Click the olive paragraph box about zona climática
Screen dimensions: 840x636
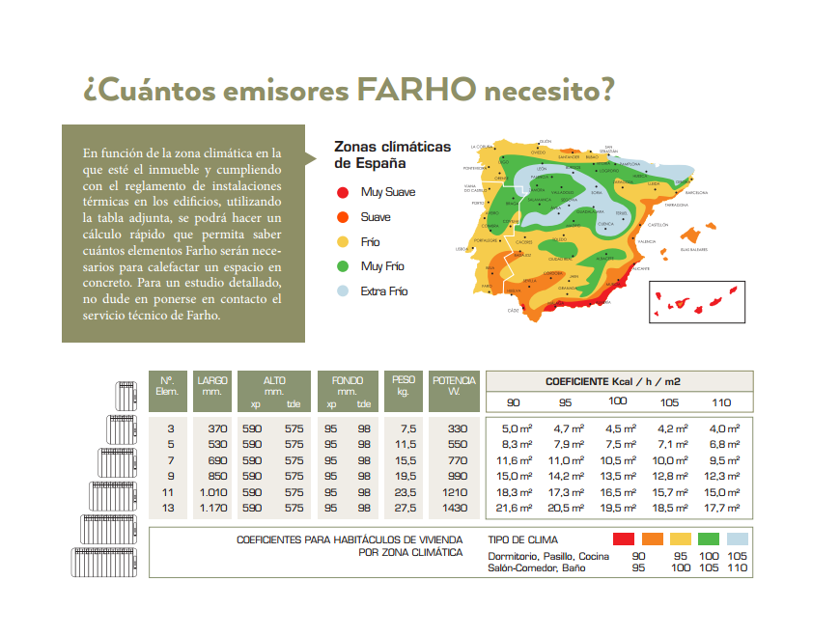tap(183, 234)
